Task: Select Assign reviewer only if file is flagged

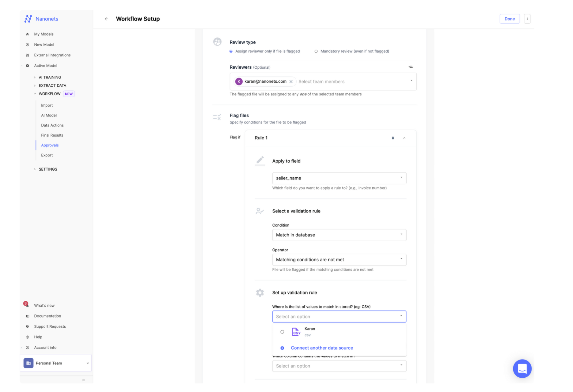Action: point(231,51)
